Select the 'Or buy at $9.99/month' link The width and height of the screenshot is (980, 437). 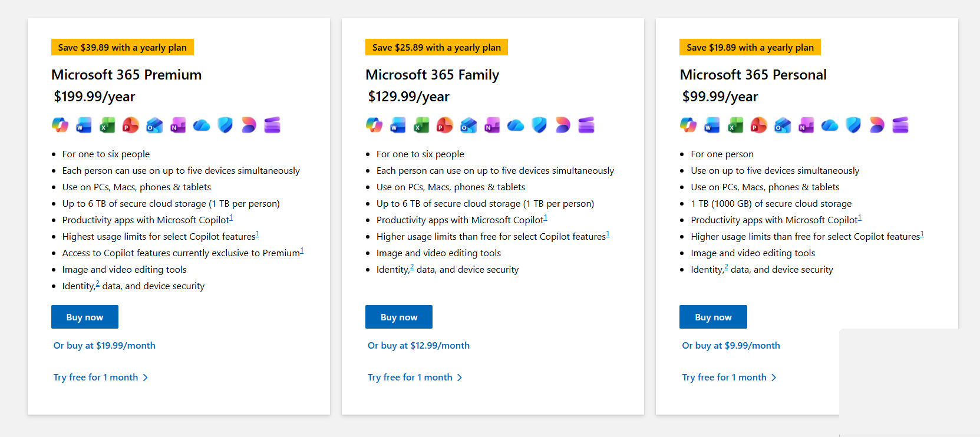(731, 346)
